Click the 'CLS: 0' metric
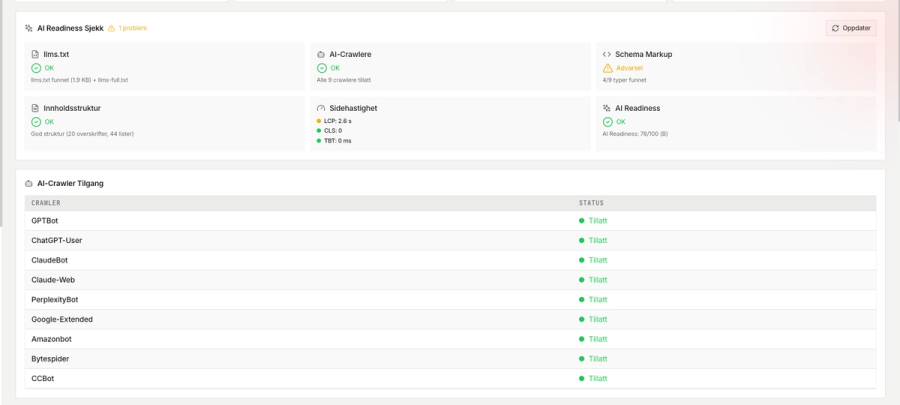900x405 pixels. click(333, 131)
